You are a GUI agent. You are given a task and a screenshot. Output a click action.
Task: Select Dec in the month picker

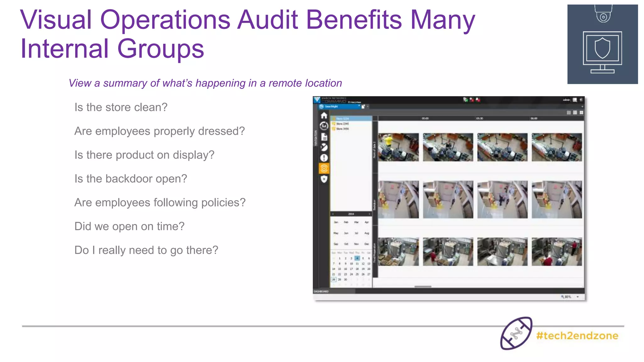click(x=367, y=244)
